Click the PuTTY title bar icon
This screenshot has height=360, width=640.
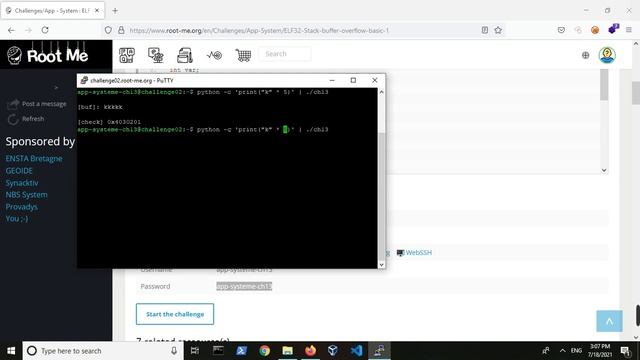point(84,80)
